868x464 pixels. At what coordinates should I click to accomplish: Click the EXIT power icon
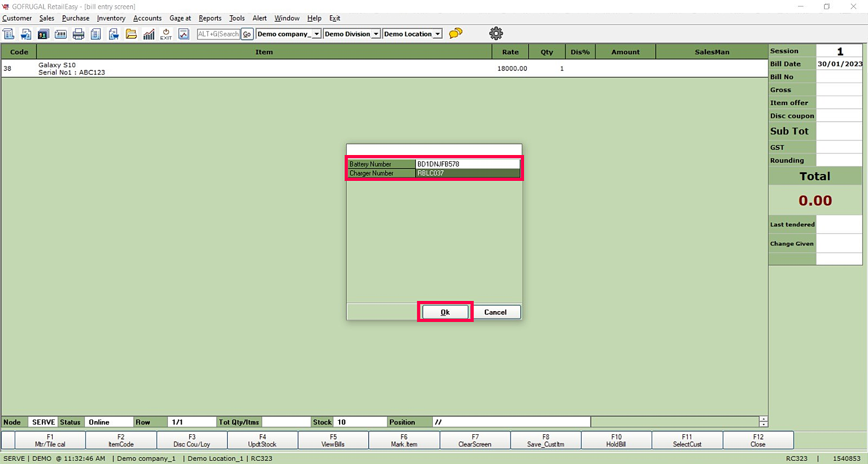coord(166,34)
